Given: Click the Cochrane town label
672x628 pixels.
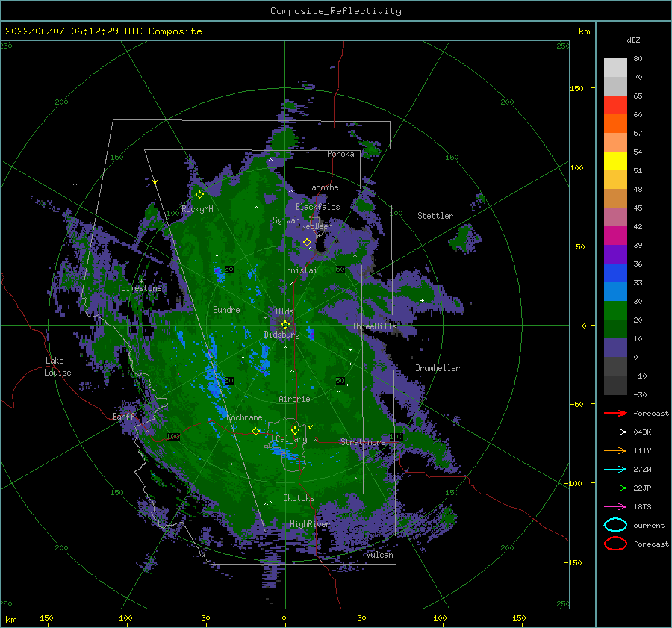Looking at the screenshot, I should tap(244, 417).
